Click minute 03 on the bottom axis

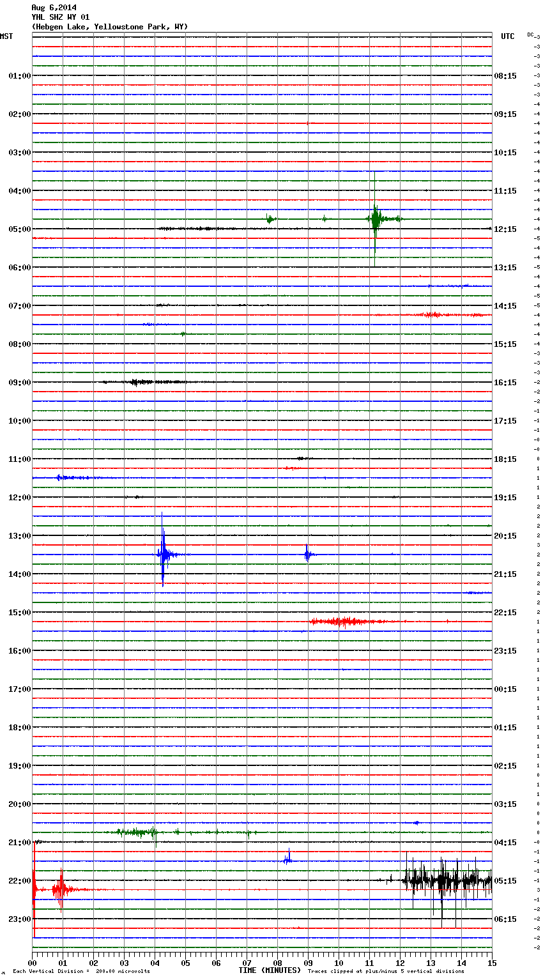[x=124, y=963]
